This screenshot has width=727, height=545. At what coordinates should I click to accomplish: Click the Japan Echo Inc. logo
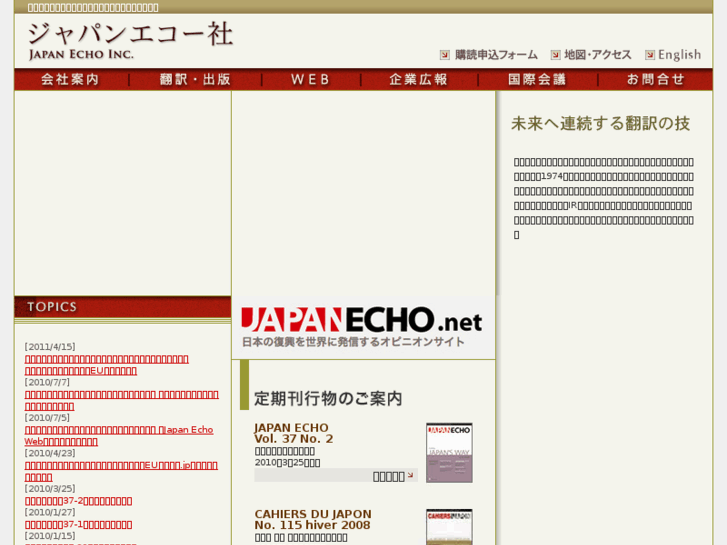[x=130, y=39]
